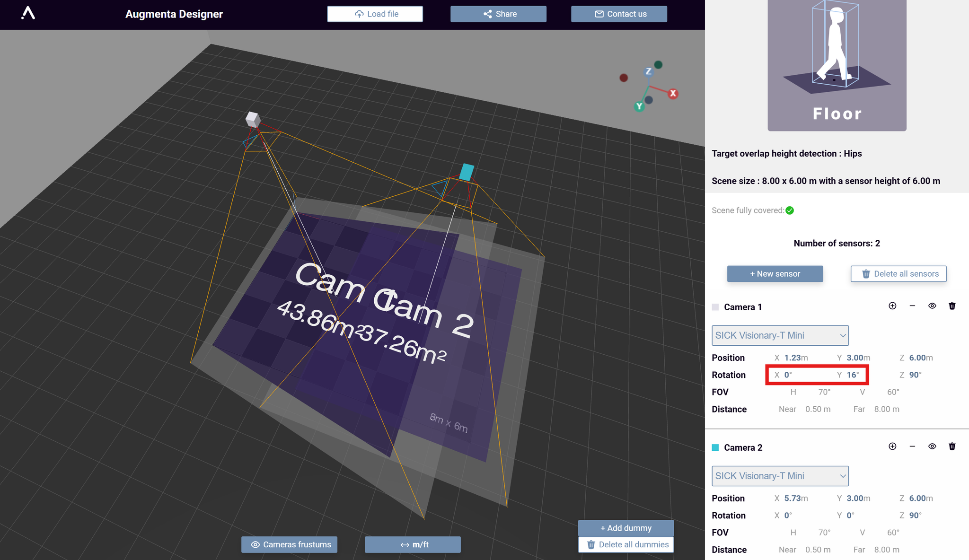Image resolution: width=969 pixels, height=560 pixels.
Task: Collapse Camera 1 with minus icon
Action: 912,306
